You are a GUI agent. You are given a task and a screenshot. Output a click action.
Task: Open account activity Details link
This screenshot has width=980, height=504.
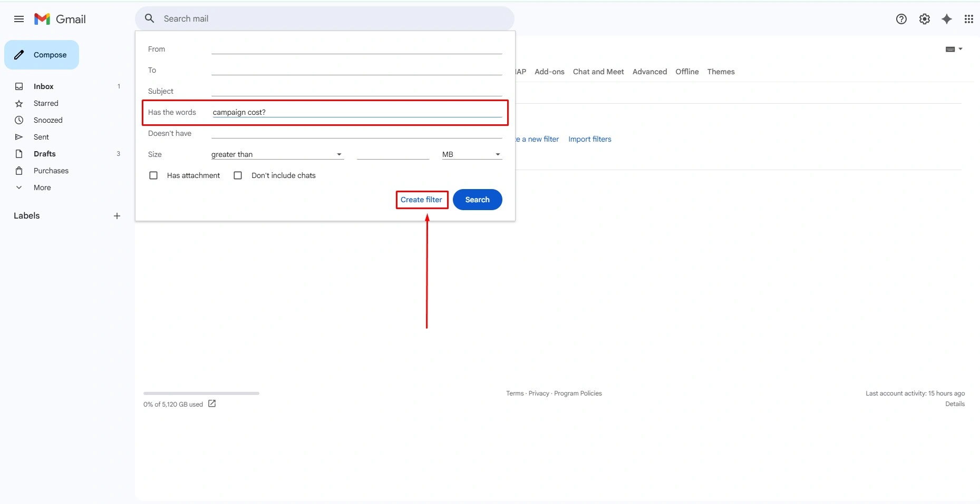pos(955,404)
